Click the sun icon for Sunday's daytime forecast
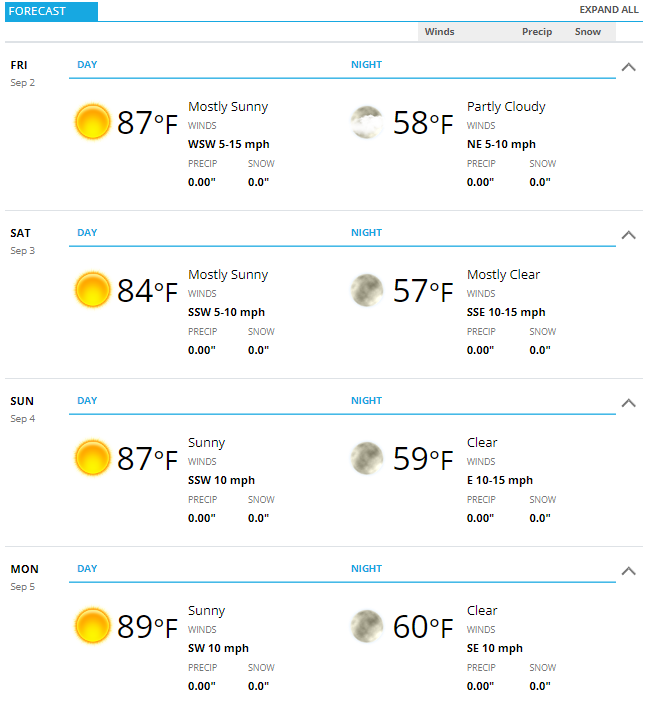 pyautogui.click(x=92, y=458)
